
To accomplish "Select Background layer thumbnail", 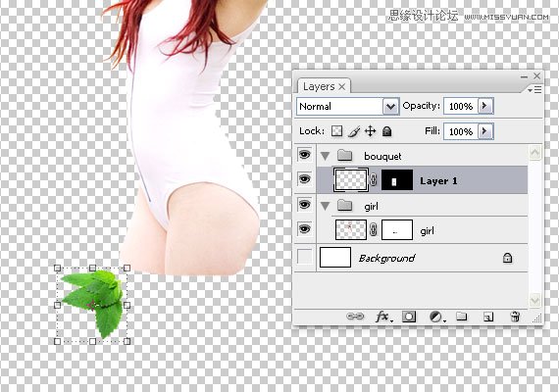I will coord(335,258).
